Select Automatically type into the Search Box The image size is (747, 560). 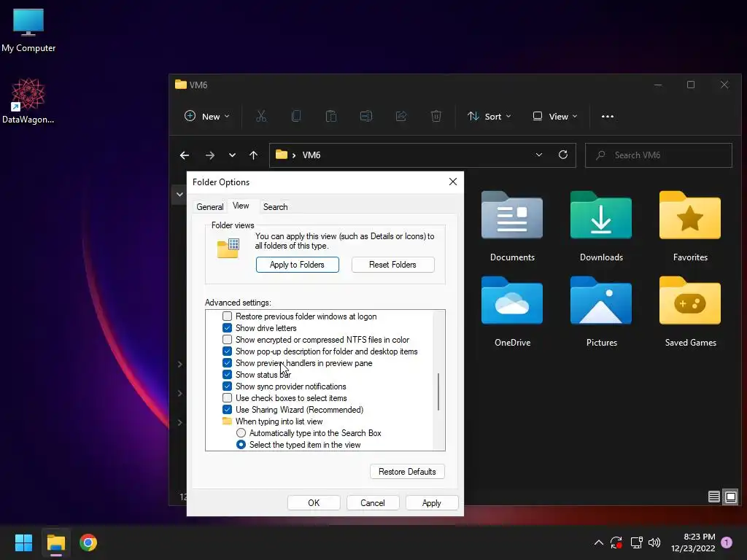(241, 433)
